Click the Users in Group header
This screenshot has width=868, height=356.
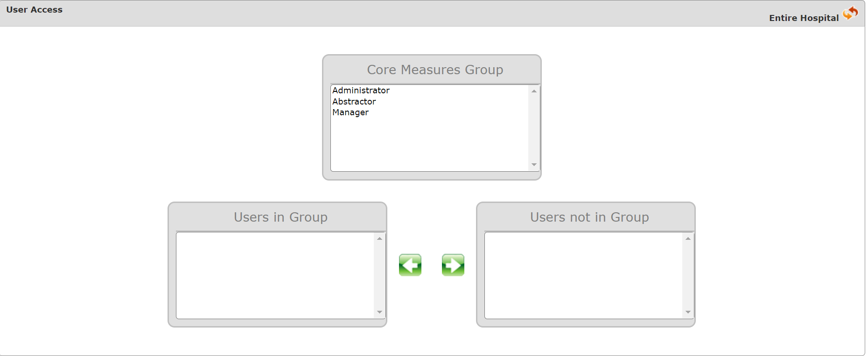point(280,217)
